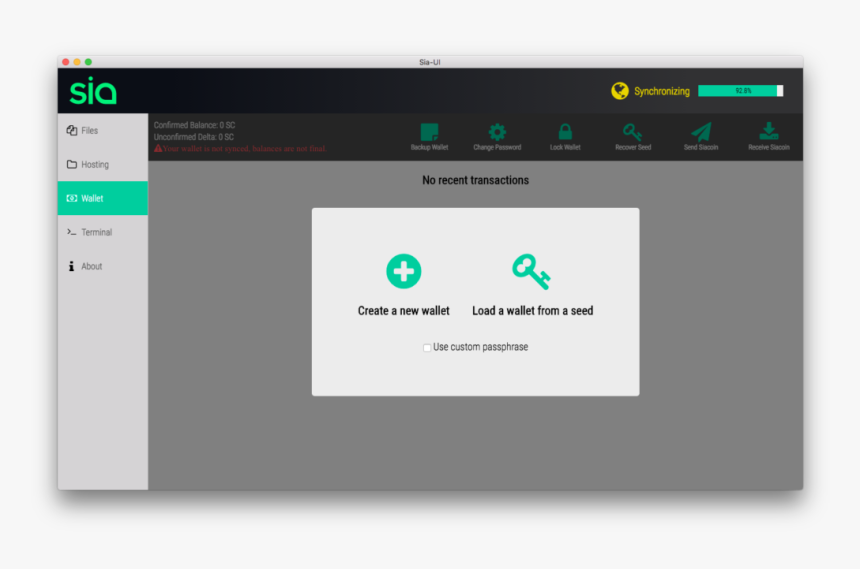
Task: Open Change Password gear icon
Action: 497,132
